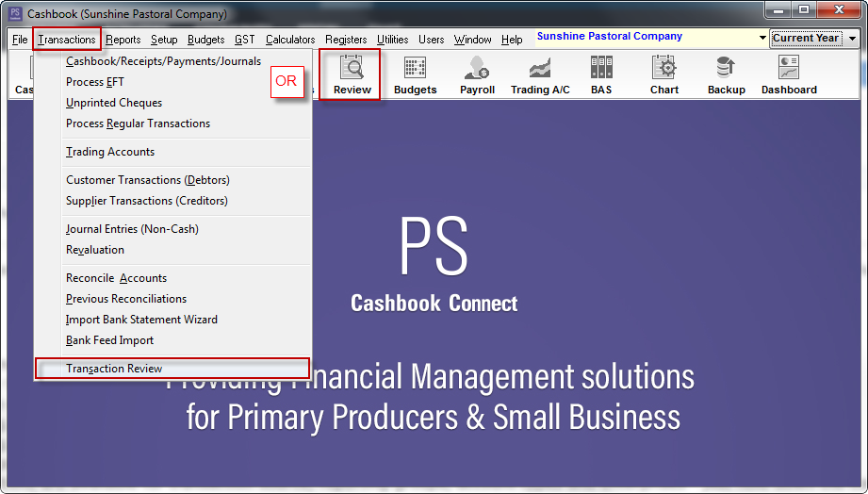Open Supplier Transactions (Creditors)
Viewport: 868px width, 494px height.
(172, 201)
